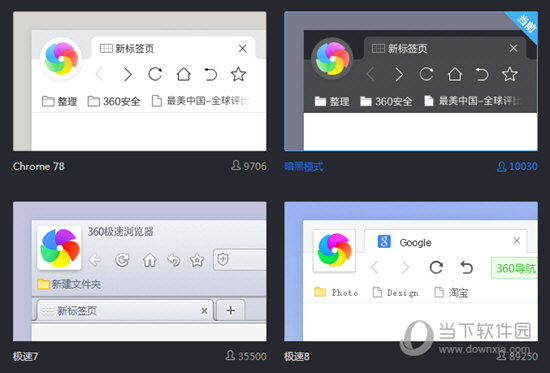
Task: Click the refresh icon in 极速8 preview
Action: [x=436, y=267]
